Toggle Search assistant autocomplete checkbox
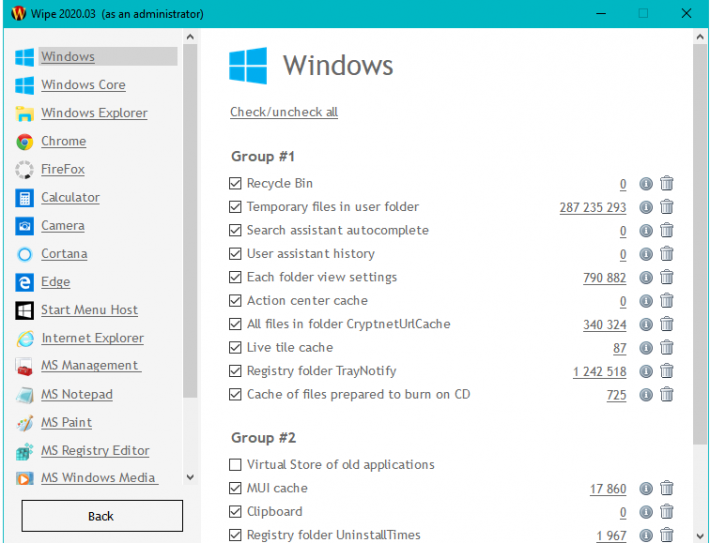710x543 pixels. point(235,231)
